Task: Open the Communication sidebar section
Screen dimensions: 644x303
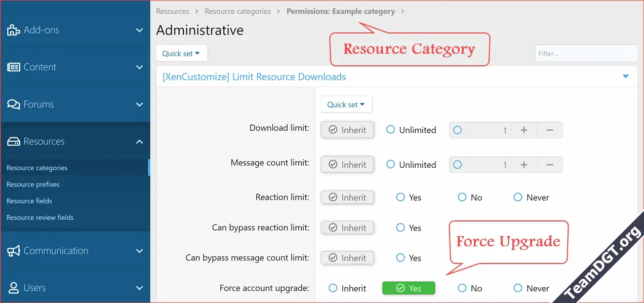Action: point(75,251)
